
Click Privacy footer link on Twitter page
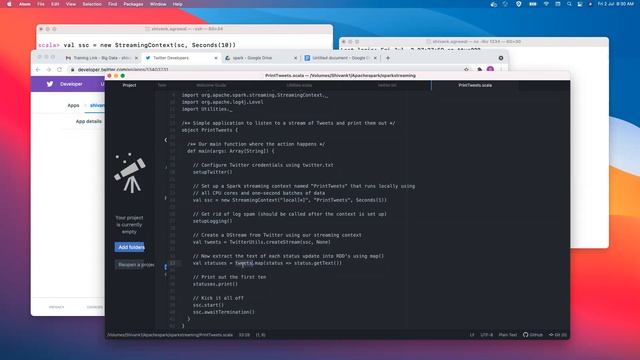[56, 307]
